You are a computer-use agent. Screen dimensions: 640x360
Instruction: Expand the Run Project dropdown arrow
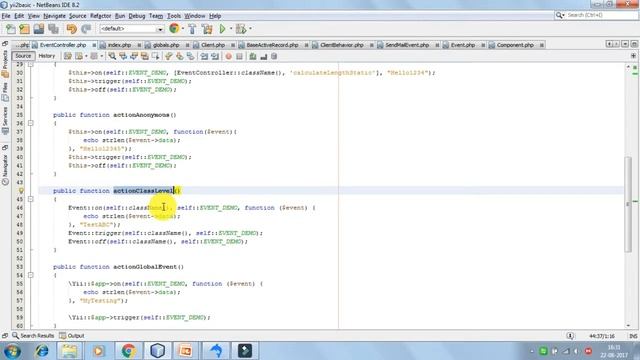click(231, 29)
